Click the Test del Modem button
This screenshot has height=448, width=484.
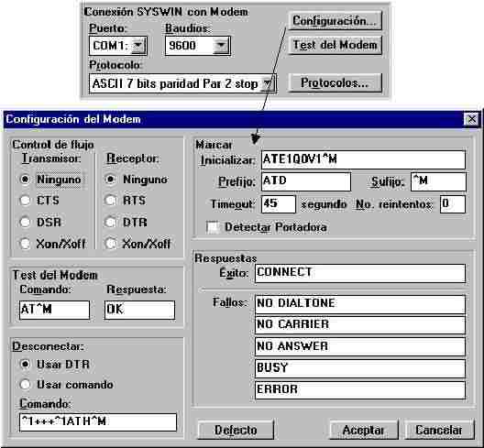(x=335, y=45)
